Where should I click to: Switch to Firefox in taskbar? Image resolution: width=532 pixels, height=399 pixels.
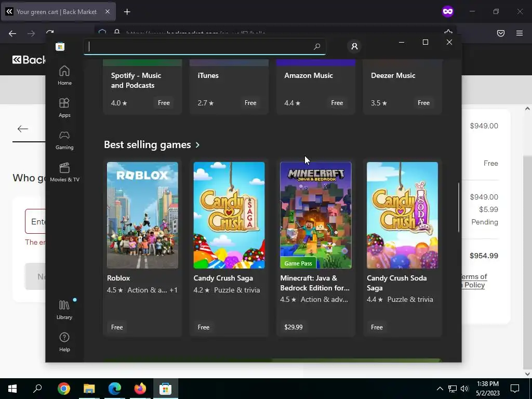(x=140, y=389)
